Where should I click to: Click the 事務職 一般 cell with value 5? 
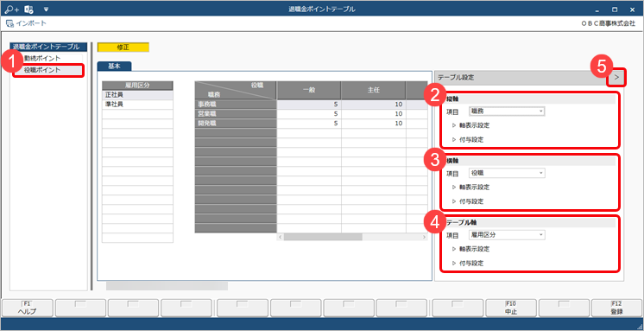point(309,105)
